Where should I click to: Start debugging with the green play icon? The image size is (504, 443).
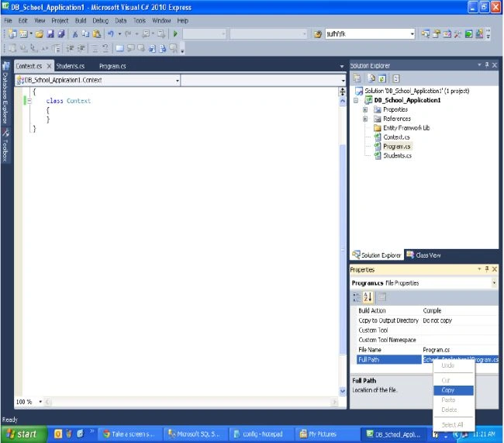[x=175, y=34]
